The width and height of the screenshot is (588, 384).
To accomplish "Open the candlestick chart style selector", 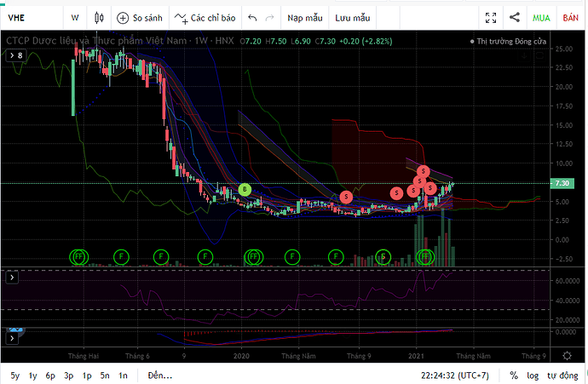I will [x=100, y=17].
